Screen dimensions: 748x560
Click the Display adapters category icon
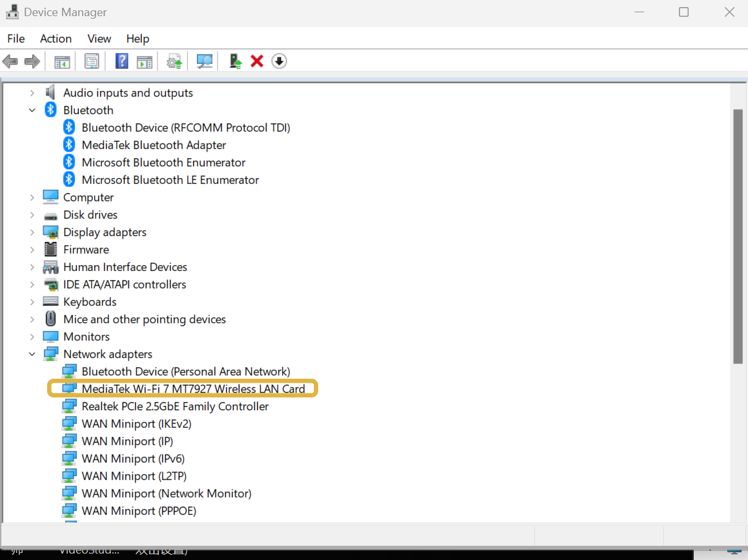click(x=50, y=232)
